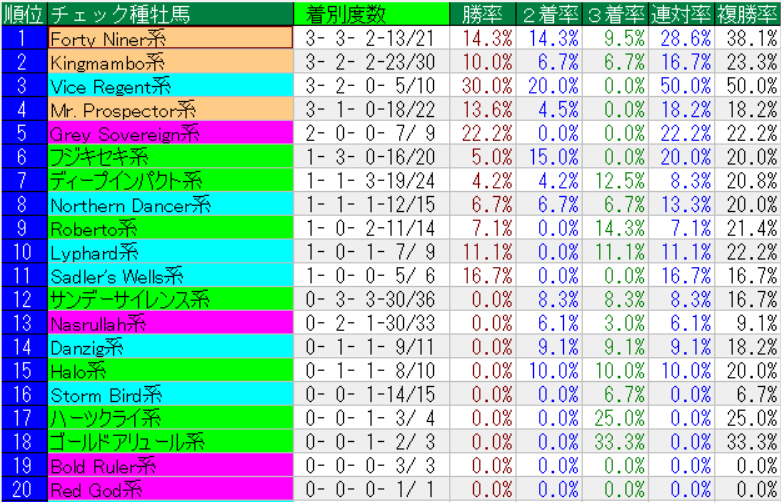This screenshot has height=502, width=782.
Task: Click the 9.1% 複勝率 for Nasrullah系
Action: point(748,323)
